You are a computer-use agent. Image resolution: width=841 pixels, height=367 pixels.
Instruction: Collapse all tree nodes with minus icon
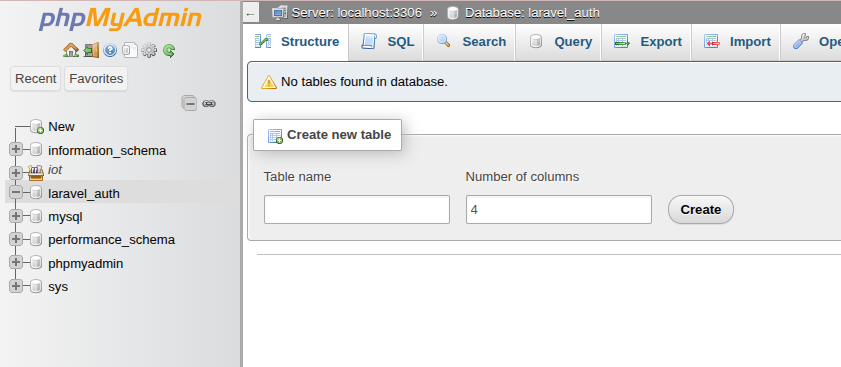tap(189, 104)
